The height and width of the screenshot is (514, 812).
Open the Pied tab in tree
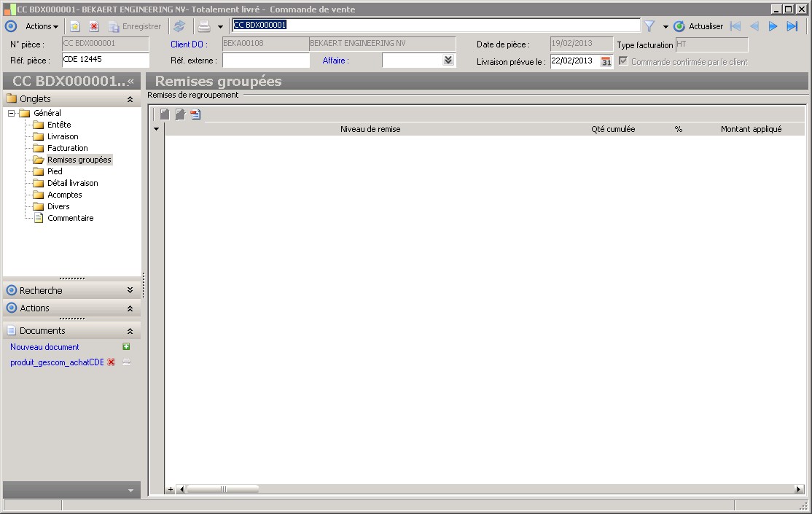(x=55, y=171)
